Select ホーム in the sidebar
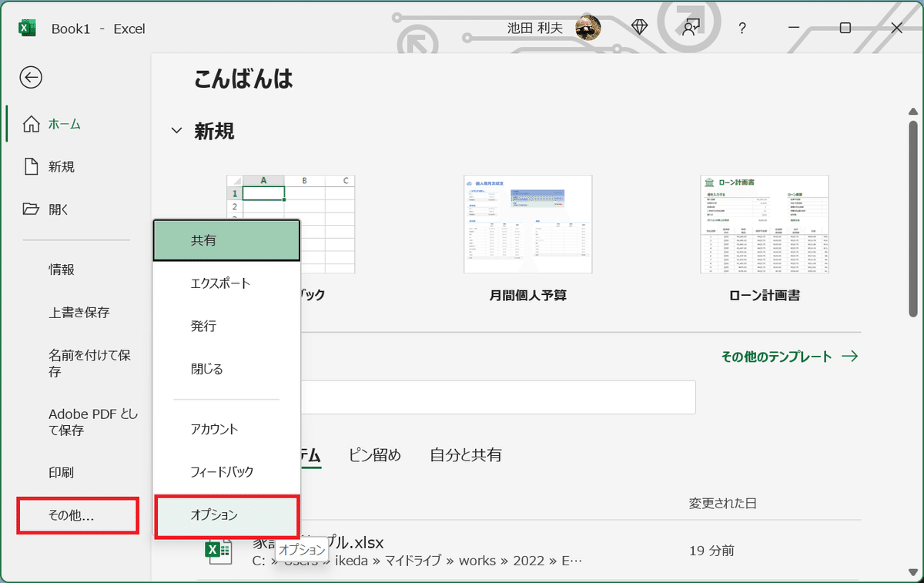Screen dimensions: 924x583 [x=65, y=124]
